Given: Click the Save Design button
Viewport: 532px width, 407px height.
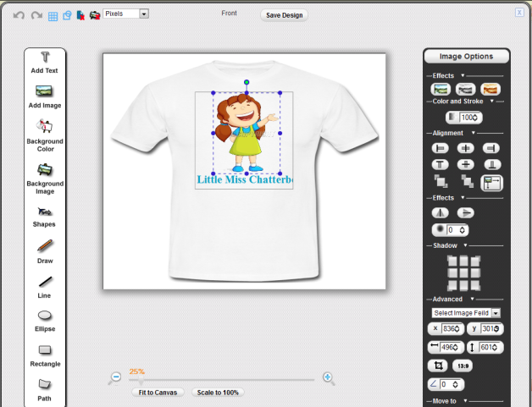Looking at the screenshot, I should tap(284, 15).
